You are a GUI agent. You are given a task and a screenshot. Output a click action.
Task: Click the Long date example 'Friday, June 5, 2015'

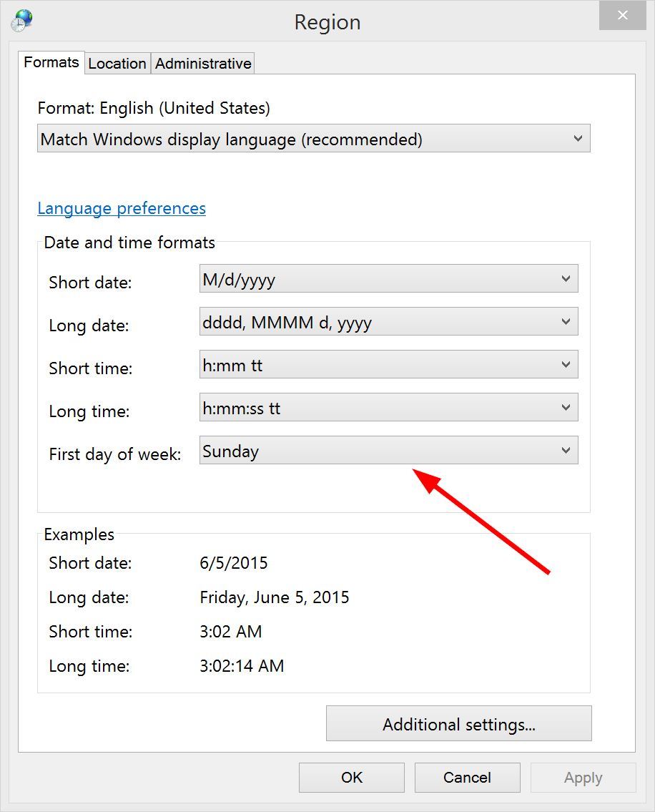click(275, 597)
